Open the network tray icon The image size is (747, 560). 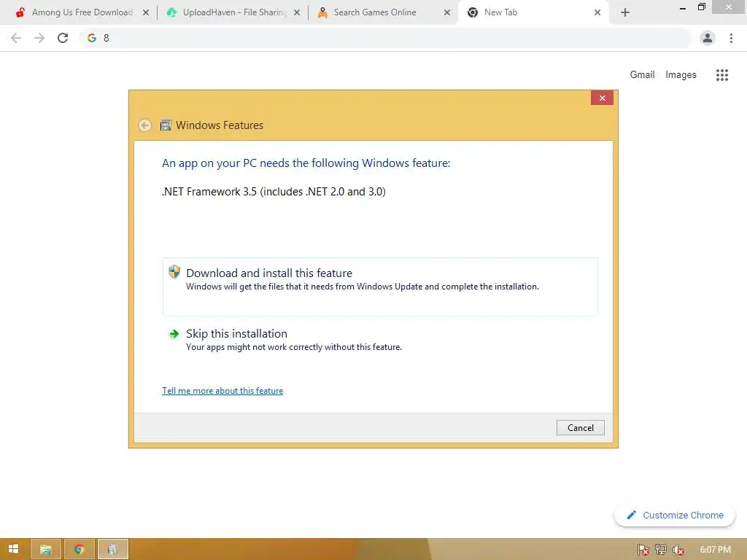coord(661,550)
